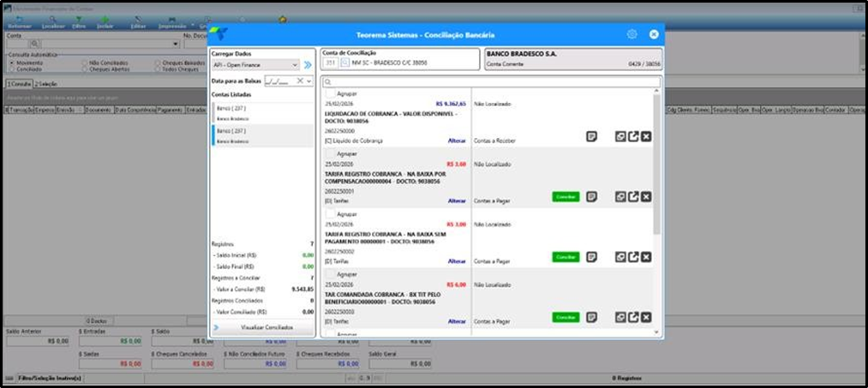Clear the Data para as Baixas date with X
Image resolution: width=868 pixels, height=388 pixels.
[x=300, y=81]
